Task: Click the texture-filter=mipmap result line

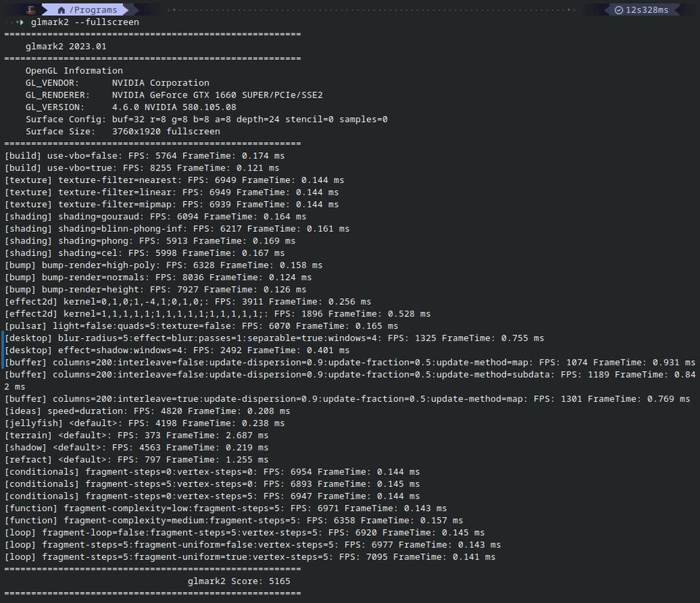Action: (172, 204)
